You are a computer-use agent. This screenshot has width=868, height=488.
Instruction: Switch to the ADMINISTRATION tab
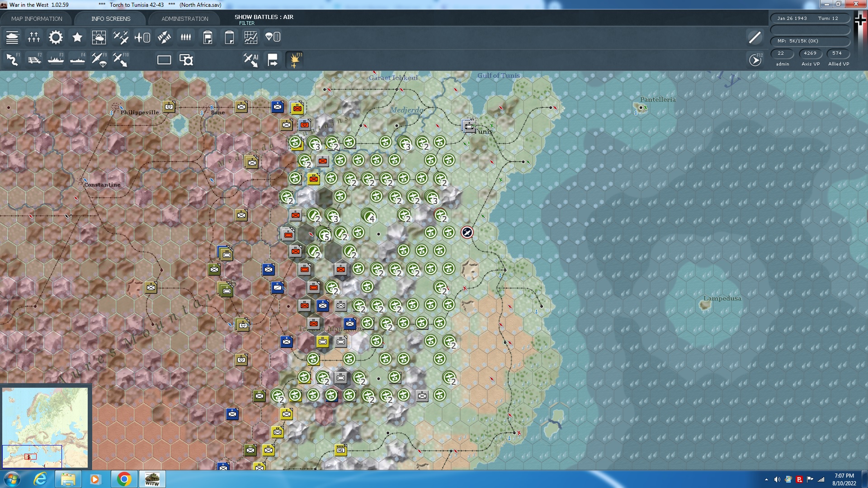185,19
